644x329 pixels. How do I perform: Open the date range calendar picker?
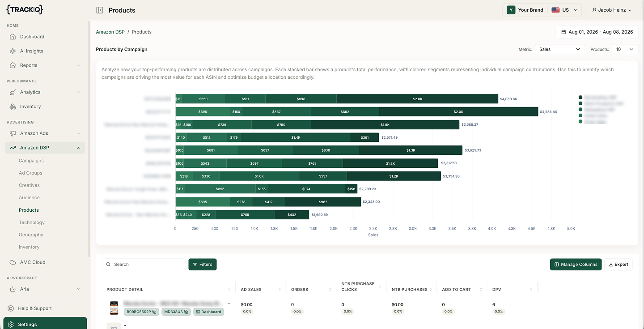coord(597,32)
